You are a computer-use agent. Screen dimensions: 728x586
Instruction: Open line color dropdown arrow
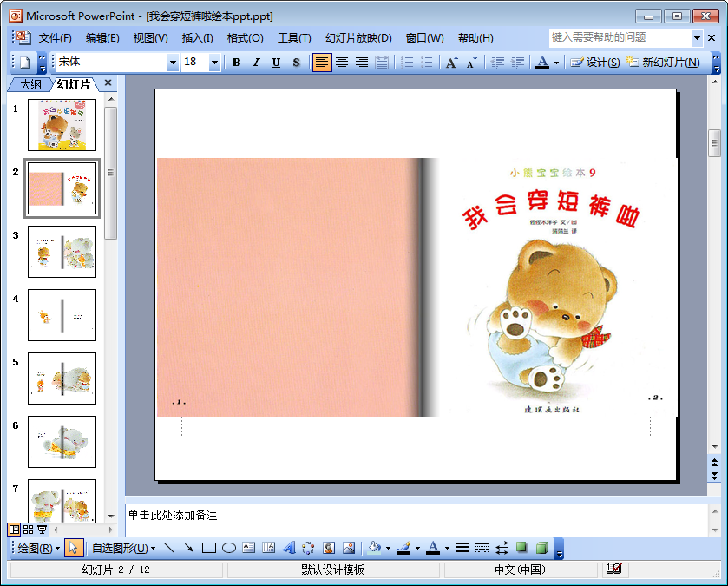pyautogui.click(x=418, y=549)
